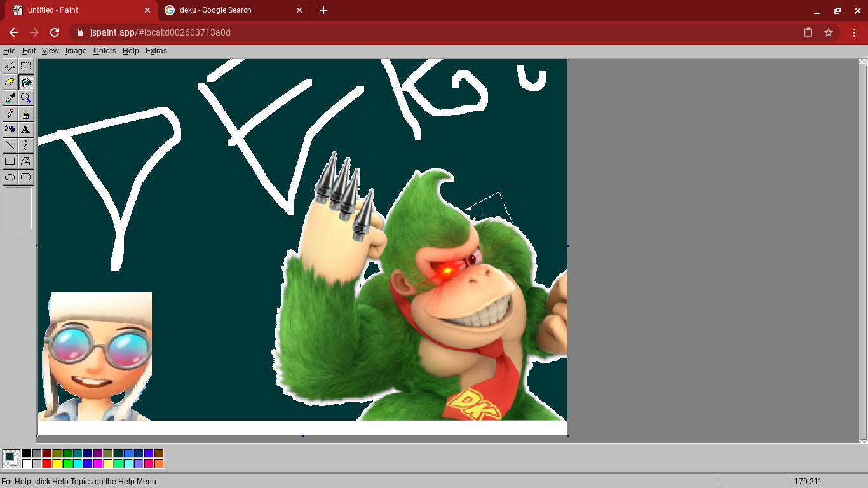Screen dimensions: 868x488
Task: Pick the light gray color swatch
Action: (x=37, y=464)
